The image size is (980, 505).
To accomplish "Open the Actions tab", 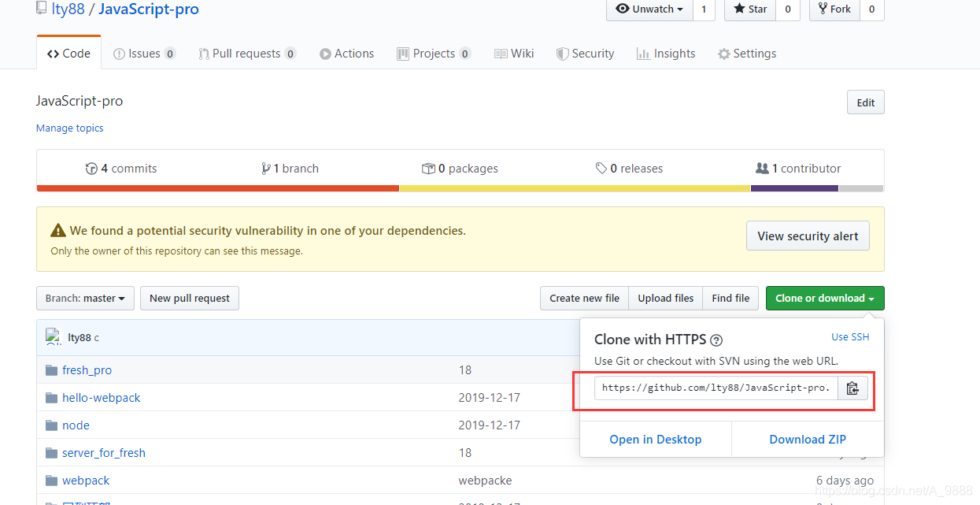I will [x=346, y=54].
